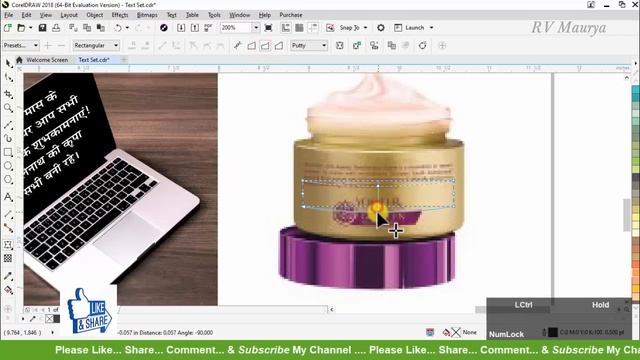Enable Straight Line envelope mode
This screenshot has height=360, width=640.
pyautogui.click(x=251, y=45)
